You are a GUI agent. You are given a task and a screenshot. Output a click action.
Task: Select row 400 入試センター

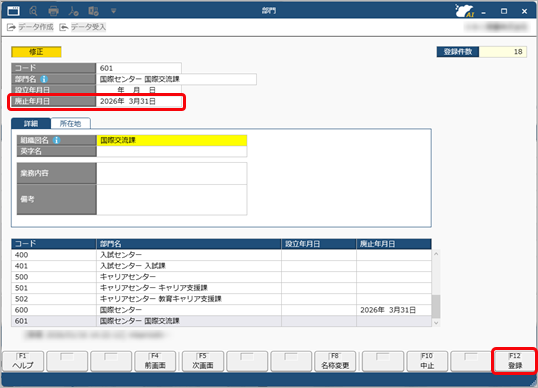(221, 255)
